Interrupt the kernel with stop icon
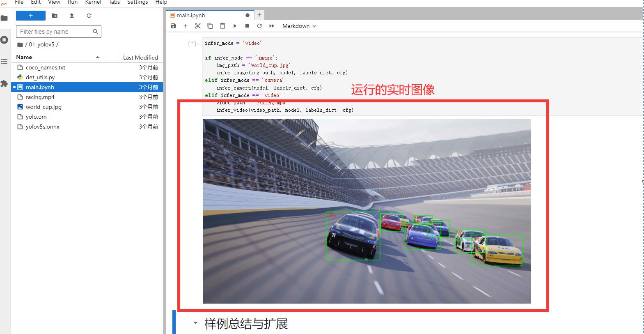This screenshot has width=644, height=334. 247,26
